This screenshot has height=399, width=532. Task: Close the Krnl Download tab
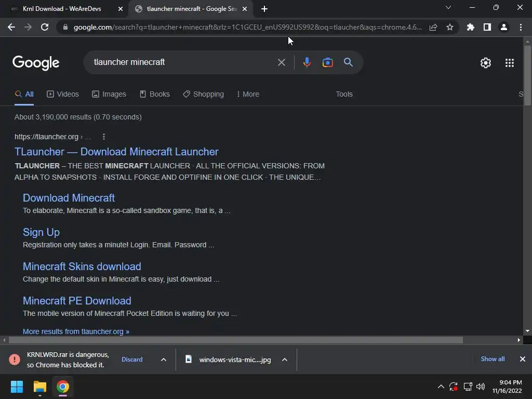120,9
